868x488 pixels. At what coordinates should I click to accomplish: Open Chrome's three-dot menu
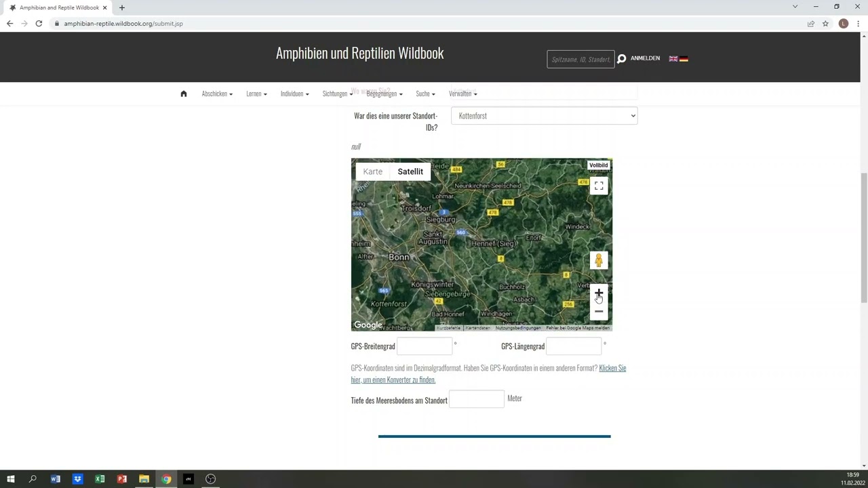pyautogui.click(x=858, y=24)
